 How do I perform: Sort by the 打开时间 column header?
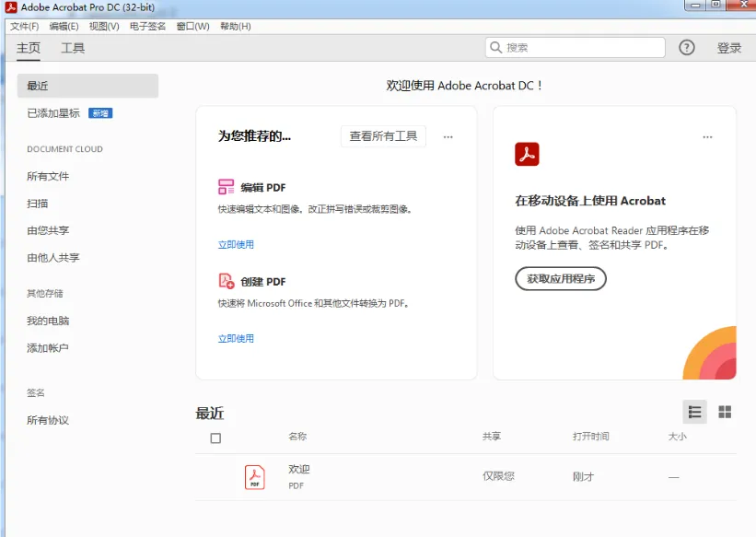coord(590,437)
